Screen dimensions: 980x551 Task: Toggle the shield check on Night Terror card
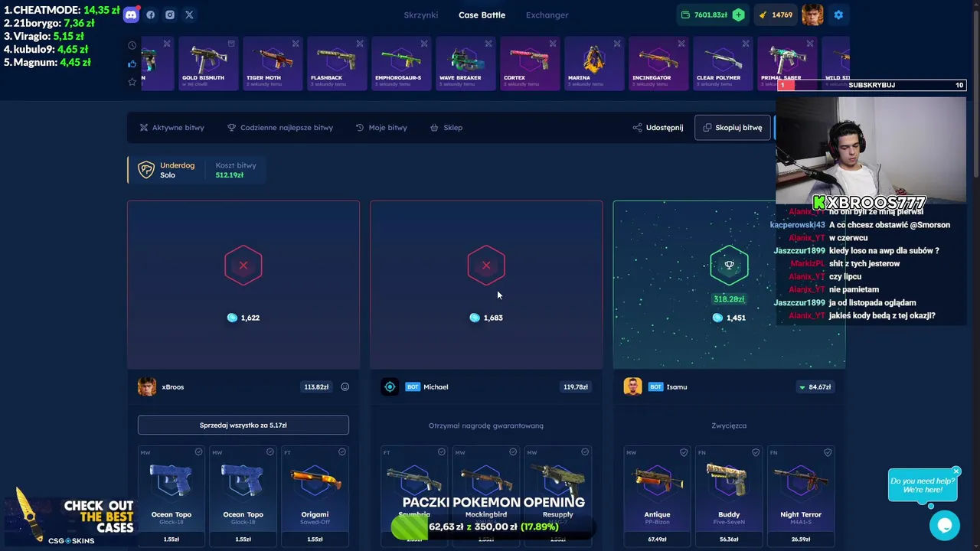click(828, 452)
